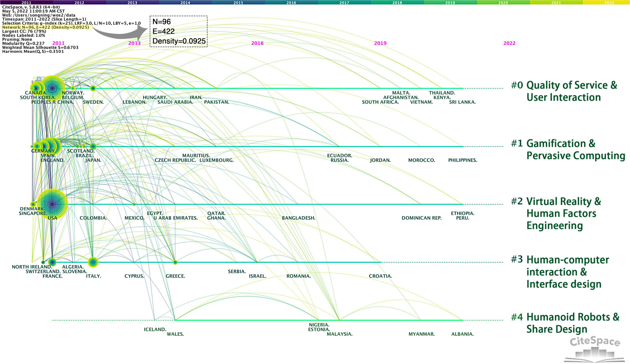Click cluster label #3 Human-computer interaction
The image size is (630, 364).
560,272
